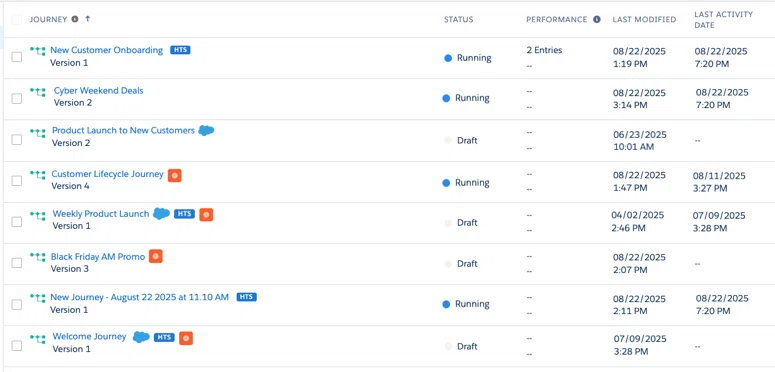Click HTS badge on Weekly Product Launch
Viewport: 775px width, 372px height.
(x=184, y=214)
